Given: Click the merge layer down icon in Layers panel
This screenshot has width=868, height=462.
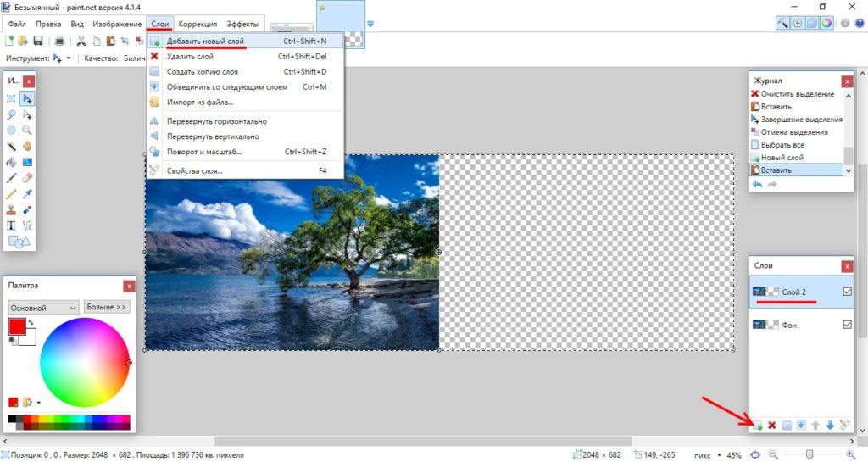Looking at the screenshot, I should pos(800,426).
